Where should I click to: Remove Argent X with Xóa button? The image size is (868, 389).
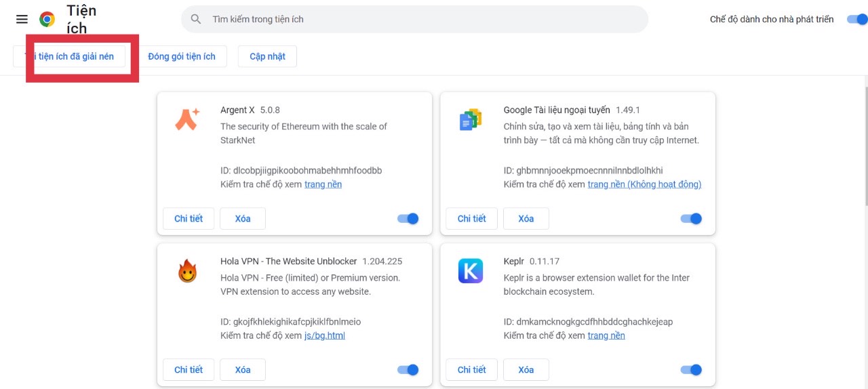243,218
